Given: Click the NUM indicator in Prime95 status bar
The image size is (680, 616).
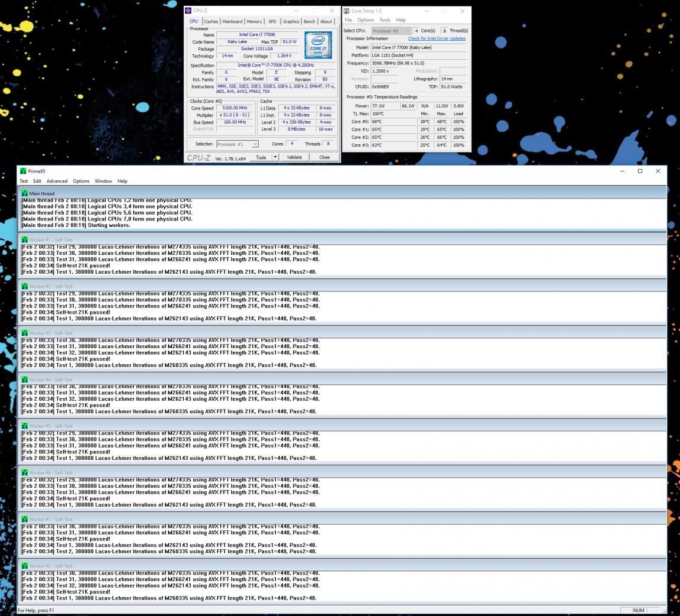Looking at the screenshot, I should point(639,610).
